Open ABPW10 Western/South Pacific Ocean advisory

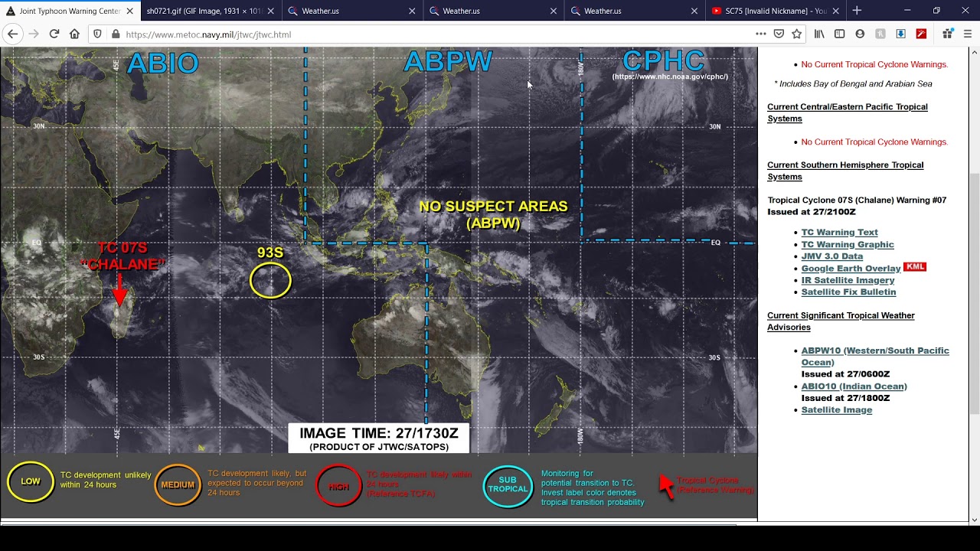pos(875,356)
